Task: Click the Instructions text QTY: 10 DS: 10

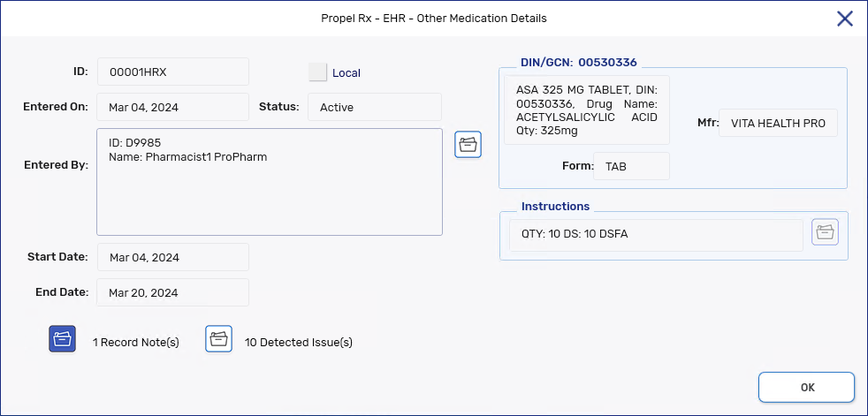Action: tap(656, 234)
